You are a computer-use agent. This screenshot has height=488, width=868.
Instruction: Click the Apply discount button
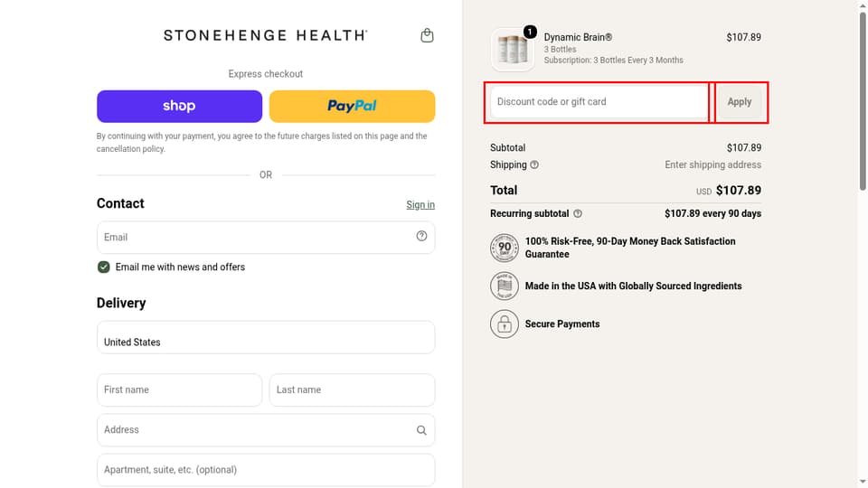pos(739,102)
